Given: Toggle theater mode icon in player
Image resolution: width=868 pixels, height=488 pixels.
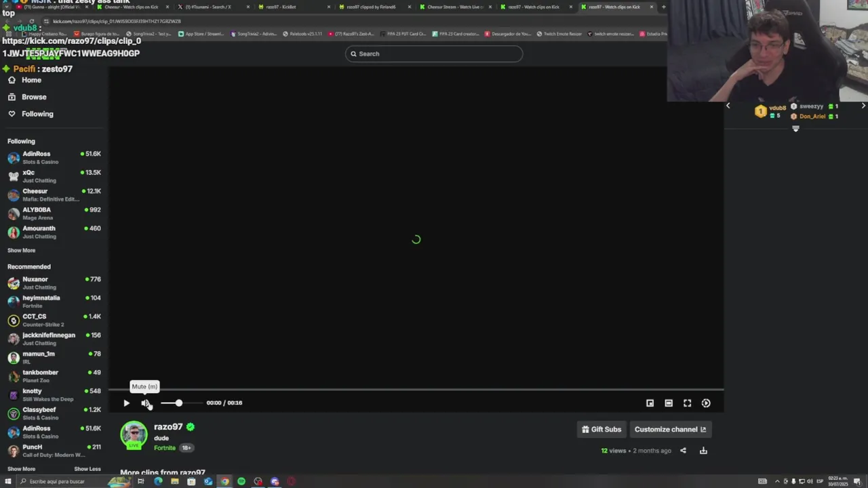Looking at the screenshot, I should pyautogui.click(x=669, y=403).
